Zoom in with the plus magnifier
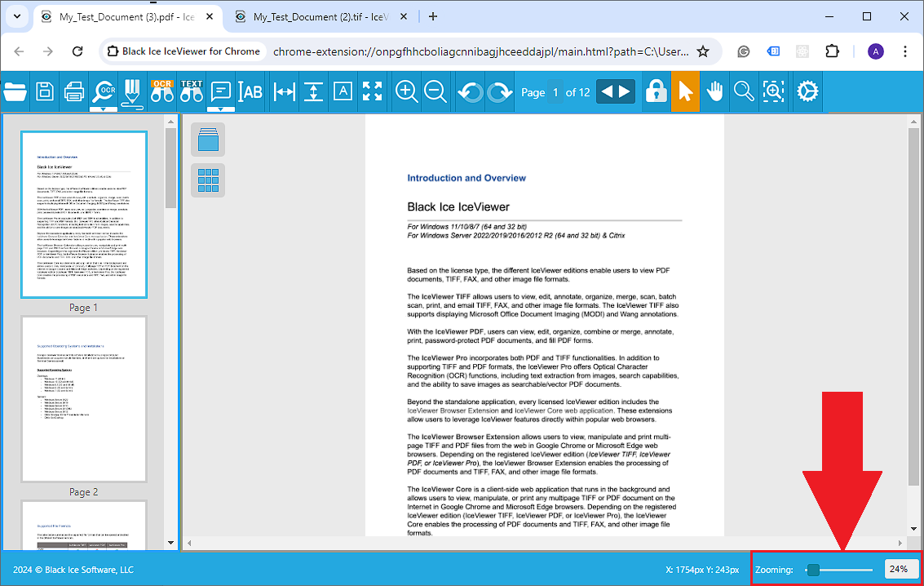This screenshot has height=586, width=924. point(406,91)
